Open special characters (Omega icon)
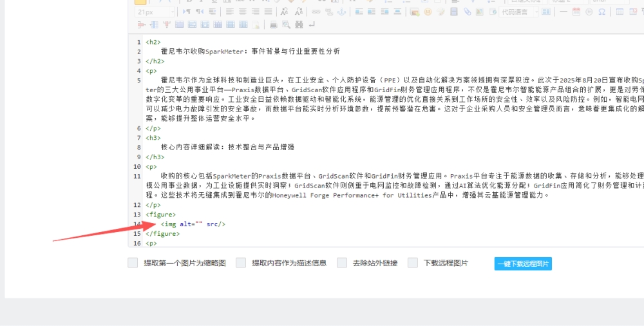The width and height of the screenshot is (644, 330). tap(601, 12)
